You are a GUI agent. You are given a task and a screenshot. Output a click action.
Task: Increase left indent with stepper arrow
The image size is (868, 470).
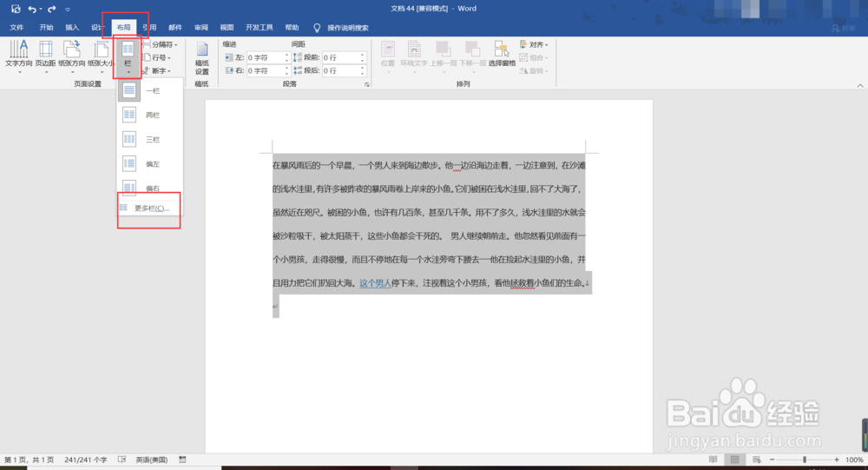pos(286,55)
